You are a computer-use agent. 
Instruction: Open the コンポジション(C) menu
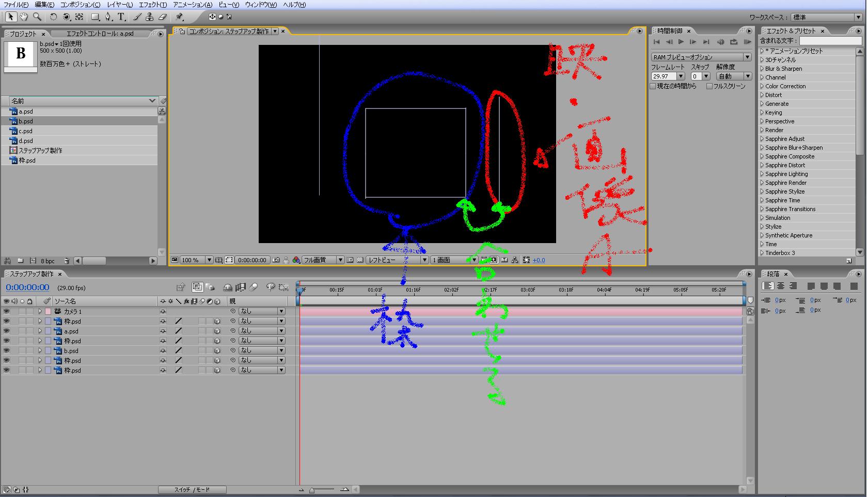click(x=80, y=4)
